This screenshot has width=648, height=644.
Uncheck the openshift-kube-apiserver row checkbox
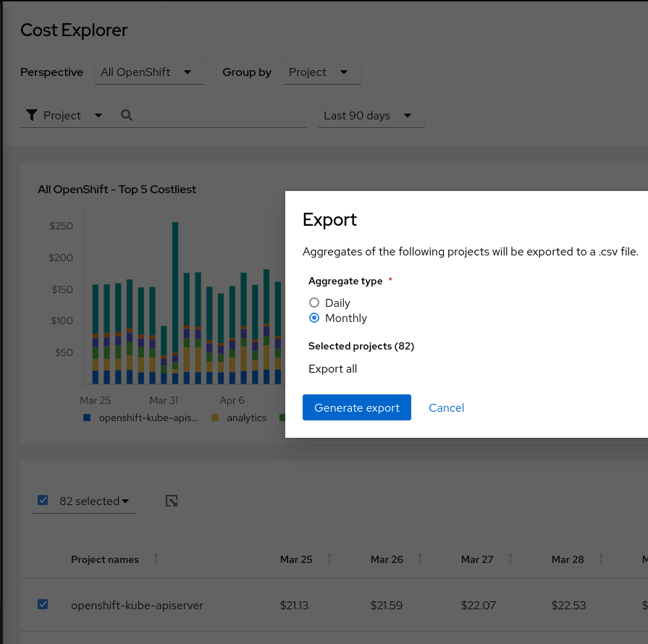click(x=43, y=604)
